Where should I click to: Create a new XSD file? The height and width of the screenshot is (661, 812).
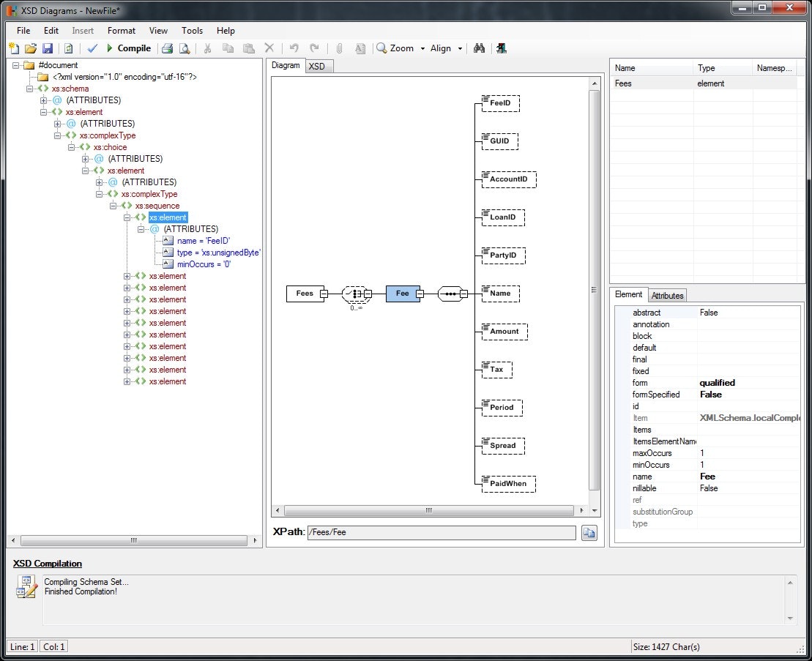(x=14, y=48)
